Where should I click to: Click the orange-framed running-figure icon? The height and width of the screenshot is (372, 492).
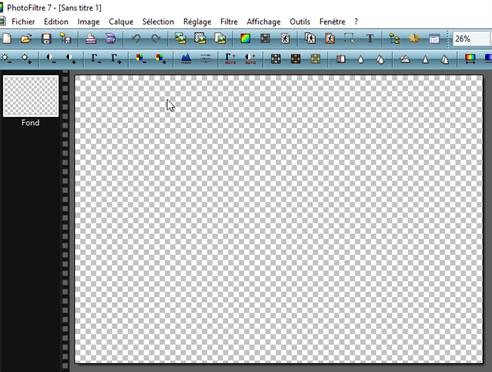330,39
